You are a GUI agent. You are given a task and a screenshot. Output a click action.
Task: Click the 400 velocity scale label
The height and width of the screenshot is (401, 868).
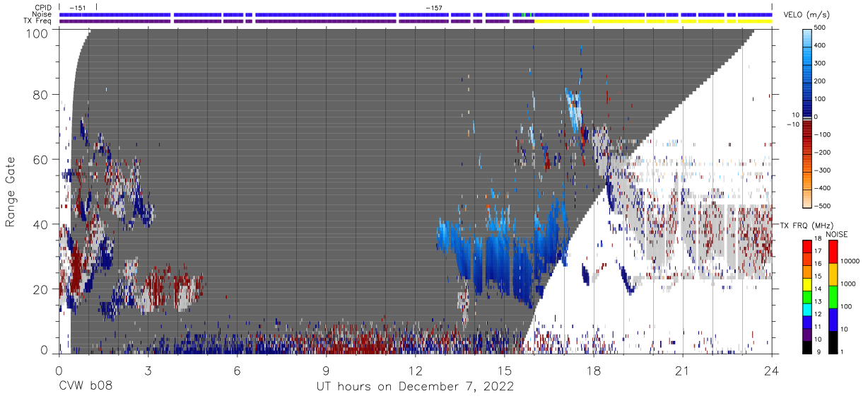tap(821, 46)
